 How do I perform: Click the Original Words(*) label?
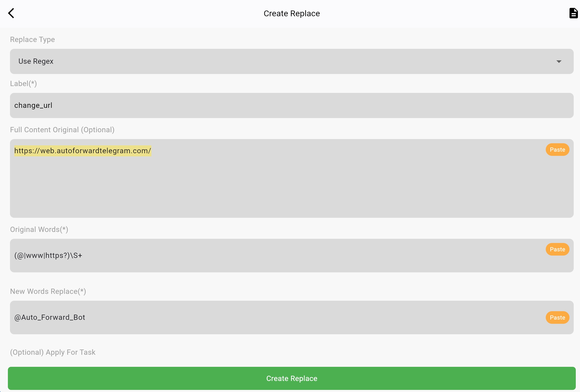click(x=39, y=229)
